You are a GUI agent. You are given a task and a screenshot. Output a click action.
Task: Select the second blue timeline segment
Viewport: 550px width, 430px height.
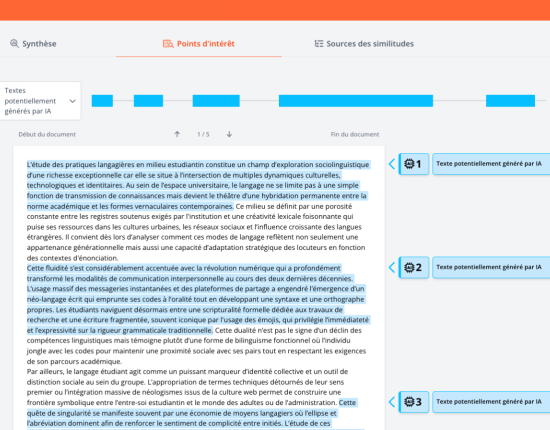148,101
